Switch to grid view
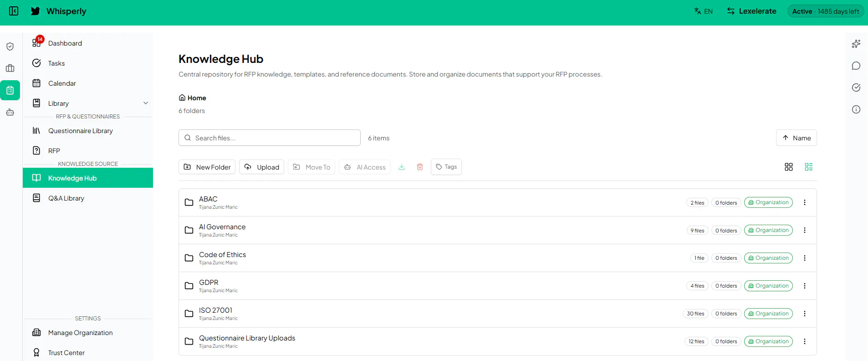 click(x=789, y=167)
